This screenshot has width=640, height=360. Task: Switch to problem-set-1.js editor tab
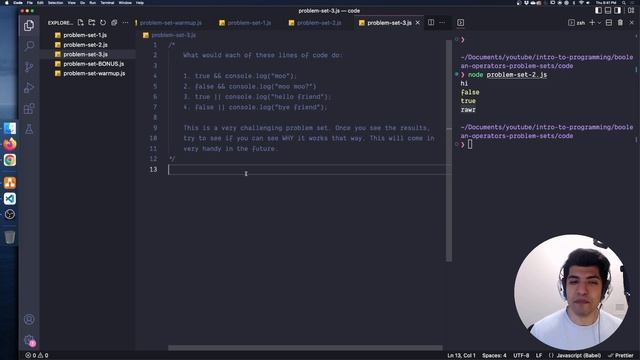(x=245, y=23)
